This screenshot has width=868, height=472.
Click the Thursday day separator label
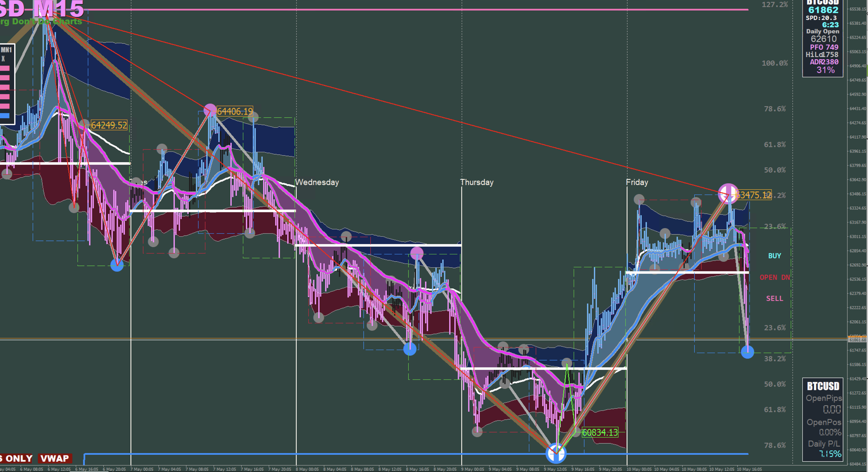pyautogui.click(x=476, y=182)
